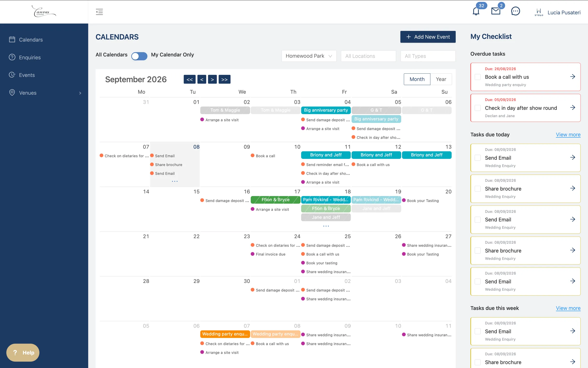The width and height of the screenshot is (588, 368).
Task: Click the plus icon in Add New Event
Action: point(409,37)
